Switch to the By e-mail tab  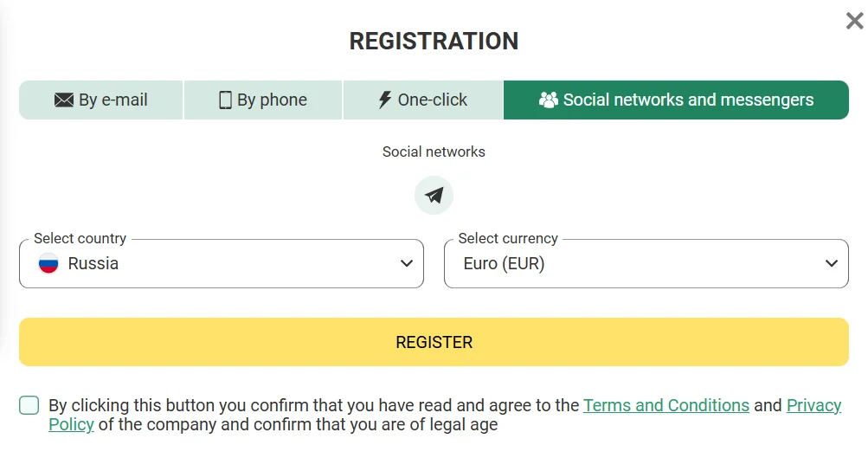pos(101,100)
